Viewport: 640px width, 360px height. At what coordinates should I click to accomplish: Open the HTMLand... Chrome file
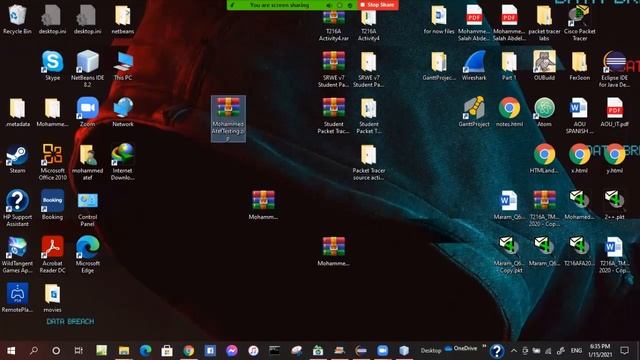click(544, 158)
